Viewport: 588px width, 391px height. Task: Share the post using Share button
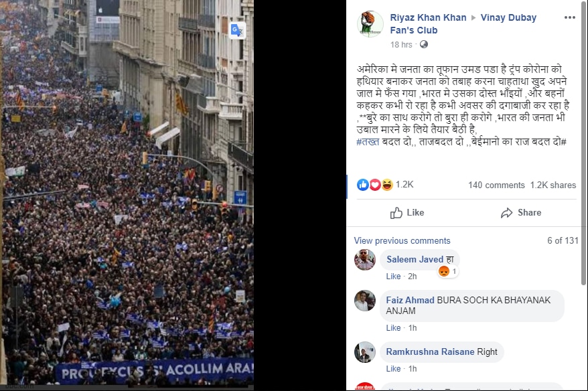pyautogui.click(x=521, y=212)
